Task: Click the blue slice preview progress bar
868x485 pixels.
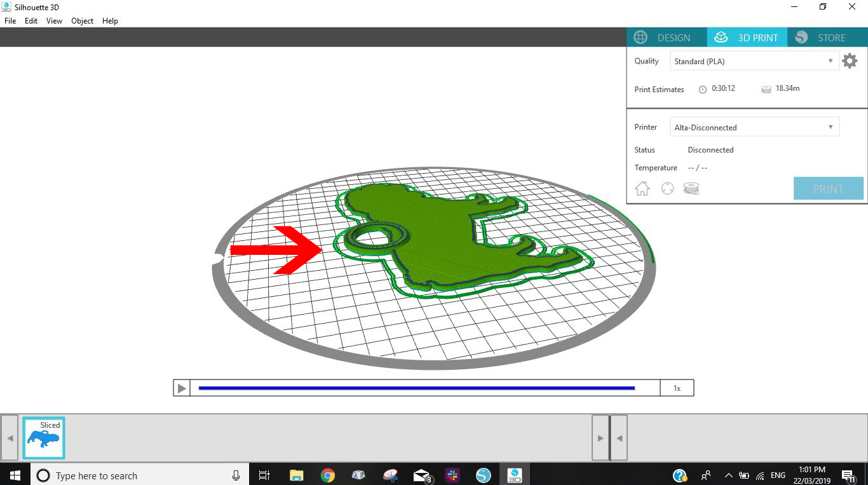Action: (x=417, y=388)
